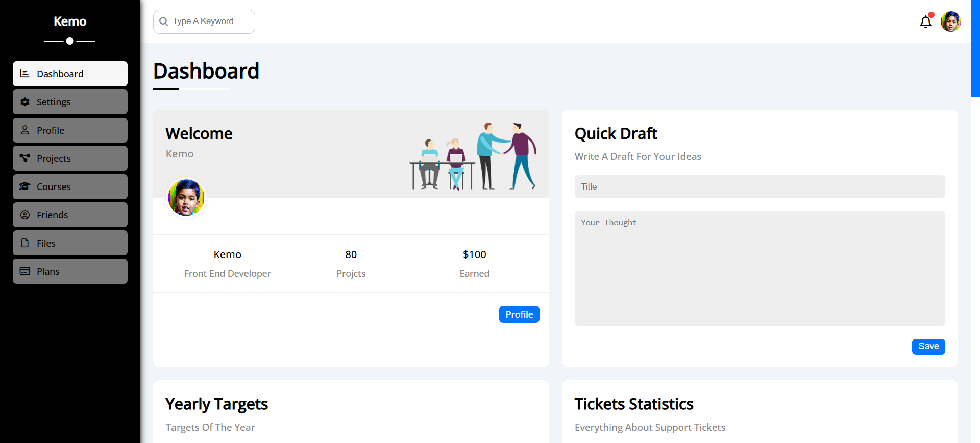
Task: Click the Plans credit card icon
Action: (x=24, y=271)
